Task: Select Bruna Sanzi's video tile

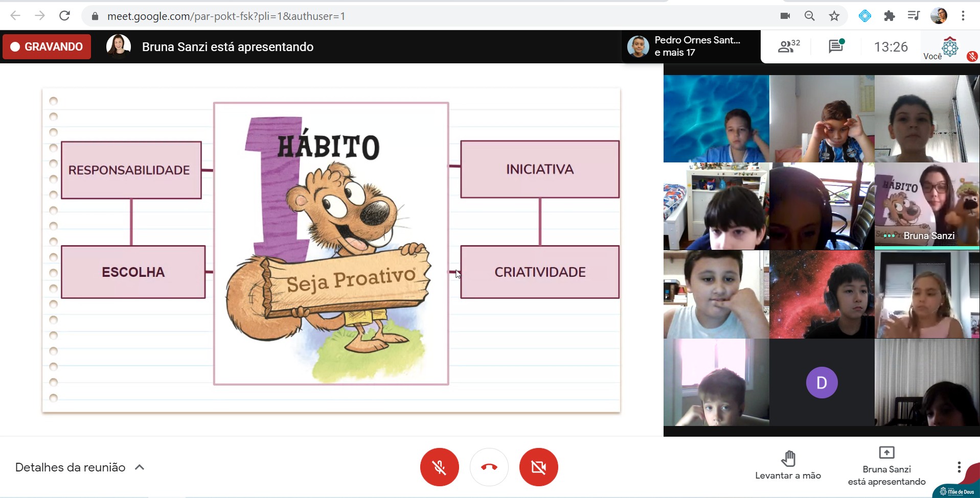Action: coord(926,206)
